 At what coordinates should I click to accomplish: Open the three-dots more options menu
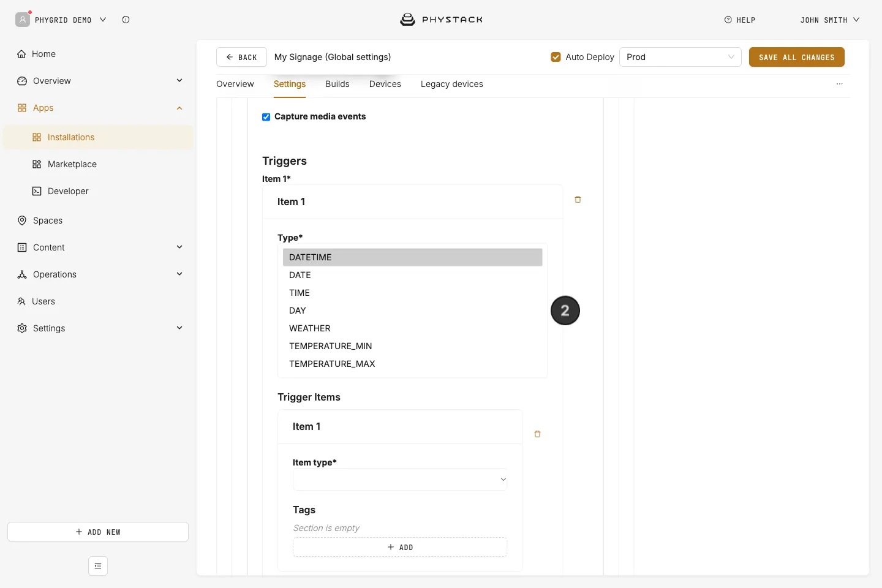840,84
